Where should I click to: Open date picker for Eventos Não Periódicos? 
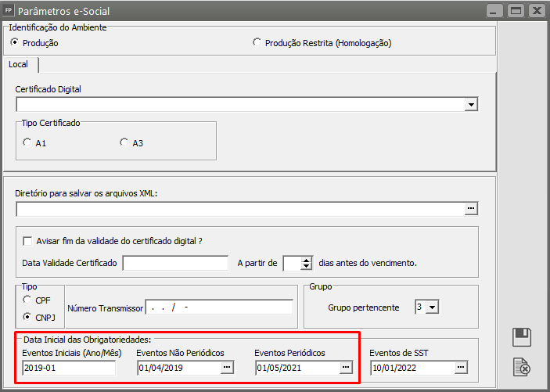[x=227, y=368]
